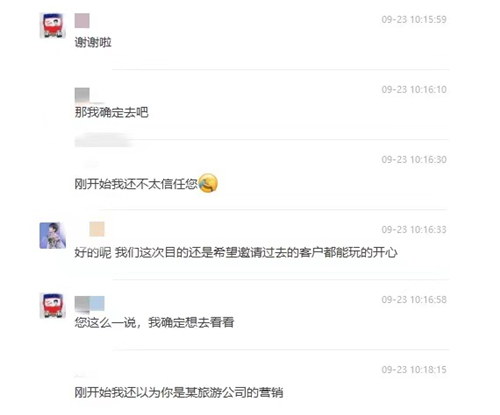
Task: Click timestamp 09-23 10:16:58
Action: tap(414, 299)
